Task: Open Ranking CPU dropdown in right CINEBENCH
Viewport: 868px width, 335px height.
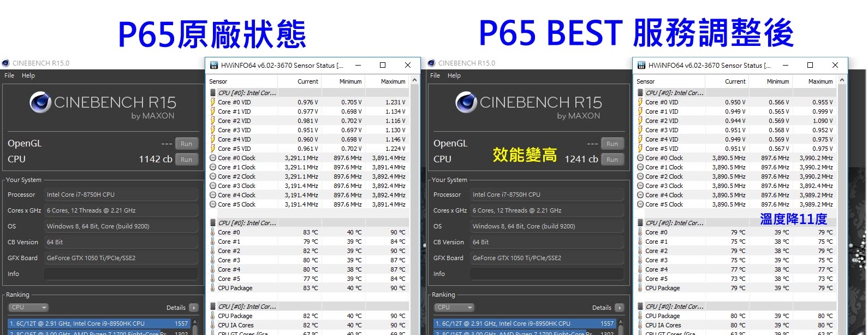Action: point(454,307)
